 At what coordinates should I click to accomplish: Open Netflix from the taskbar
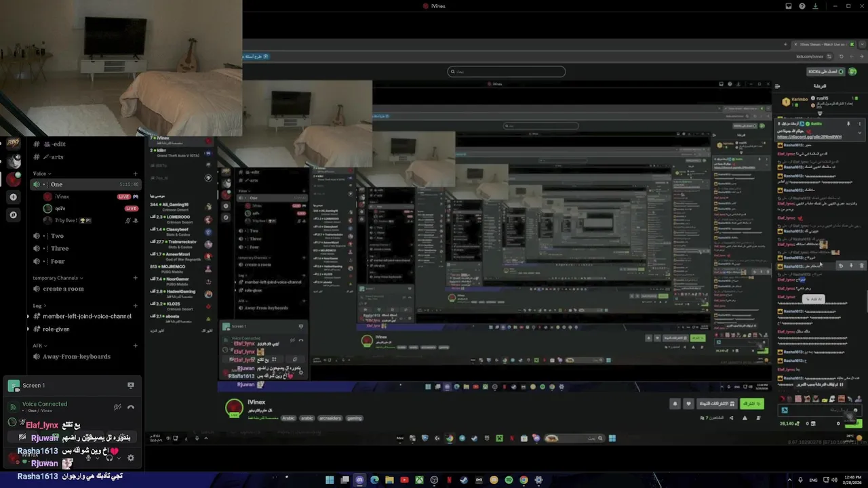tap(449, 480)
